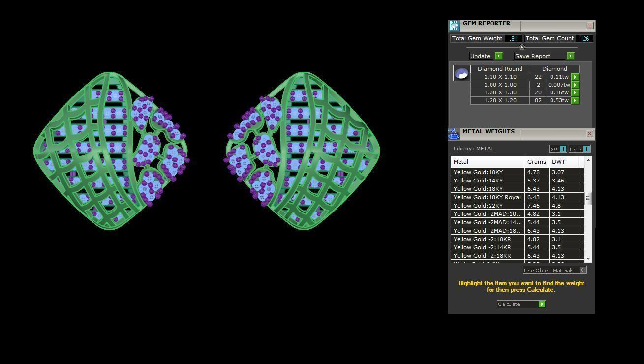Click the Total Gem Weight value field
644x364 pixels.
tap(513, 38)
